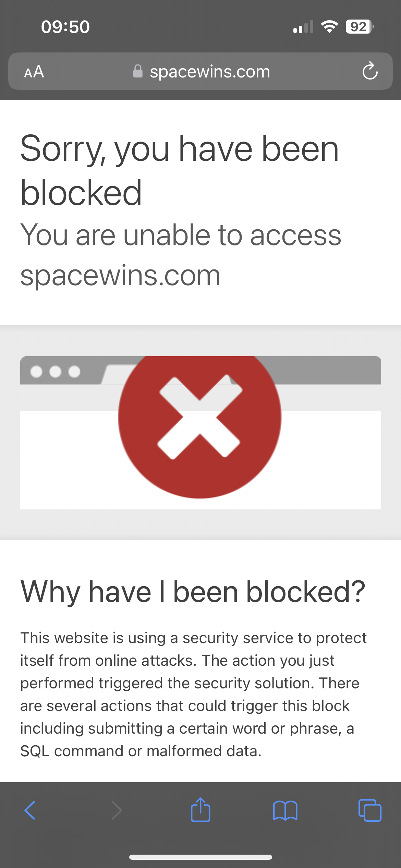The height and width of the screenshot is (868, 401).
Task: Show open tabs with the tabs icon
Action: click(x=370, y=810)
